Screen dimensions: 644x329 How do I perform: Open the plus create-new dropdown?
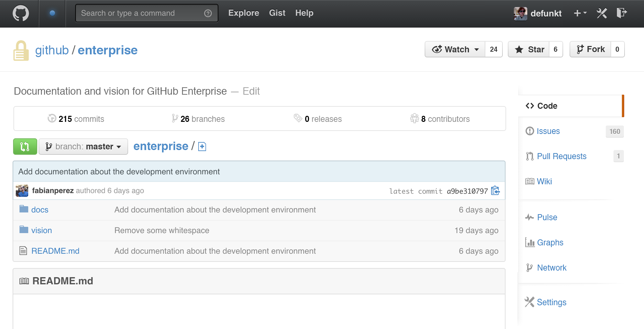580,13
